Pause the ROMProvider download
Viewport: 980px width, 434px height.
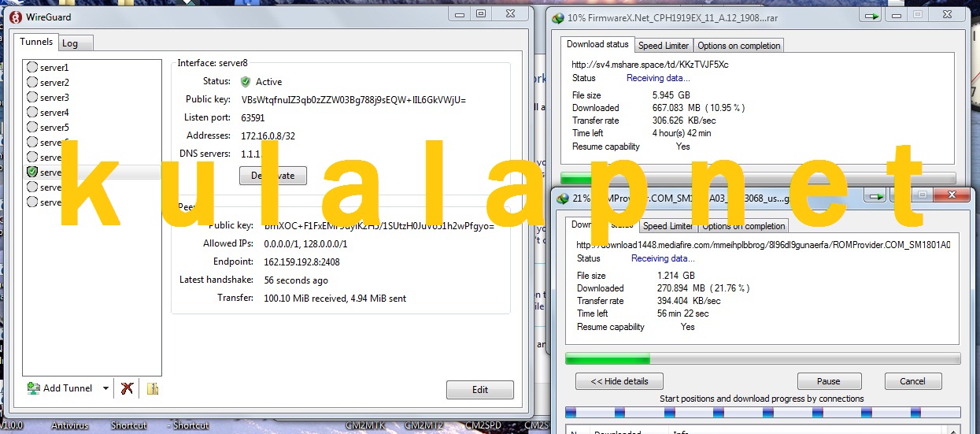point(828,381)
